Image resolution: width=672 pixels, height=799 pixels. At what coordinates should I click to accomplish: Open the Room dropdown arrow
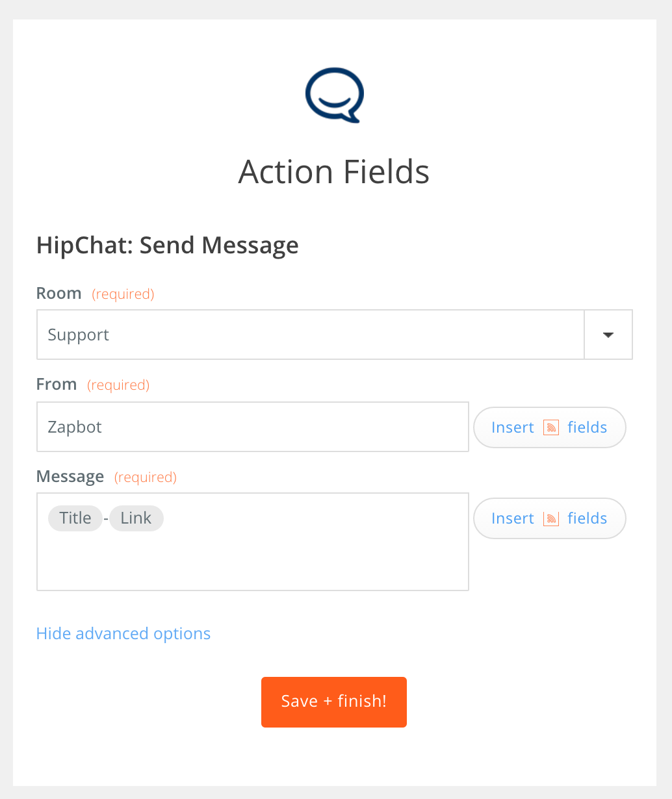click(608, 335)
